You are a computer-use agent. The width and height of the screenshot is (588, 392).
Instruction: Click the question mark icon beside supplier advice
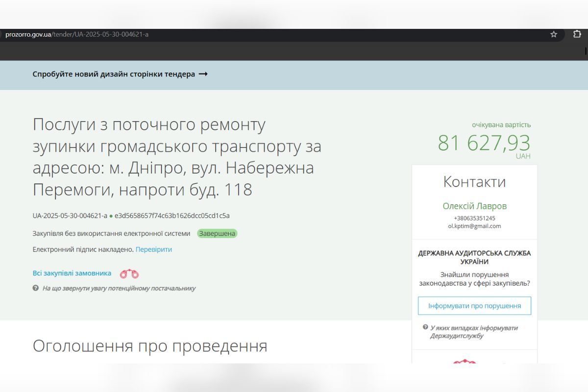tap(35, 289)
